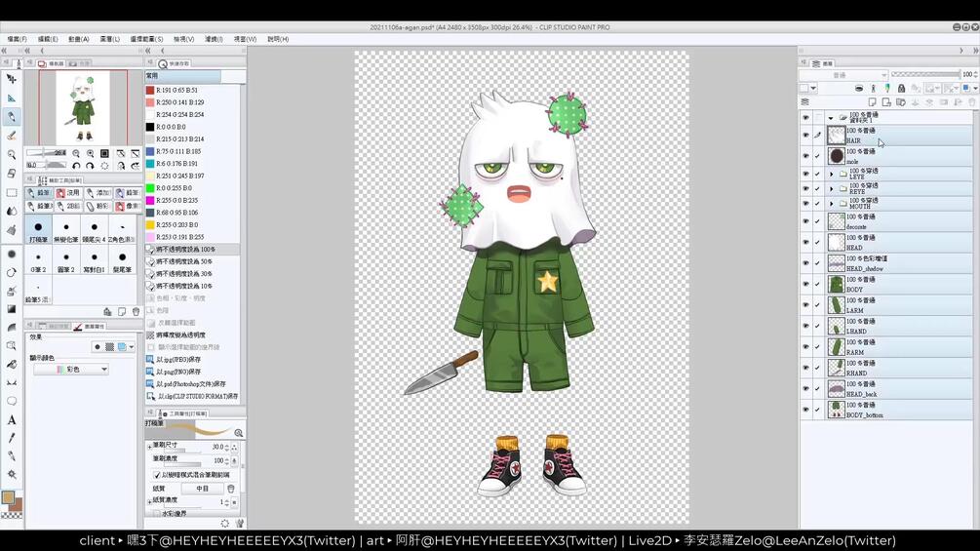Click the save as psd (Photoshop) action
Viewport: 980px width, 551px height.
pos(192,384)
